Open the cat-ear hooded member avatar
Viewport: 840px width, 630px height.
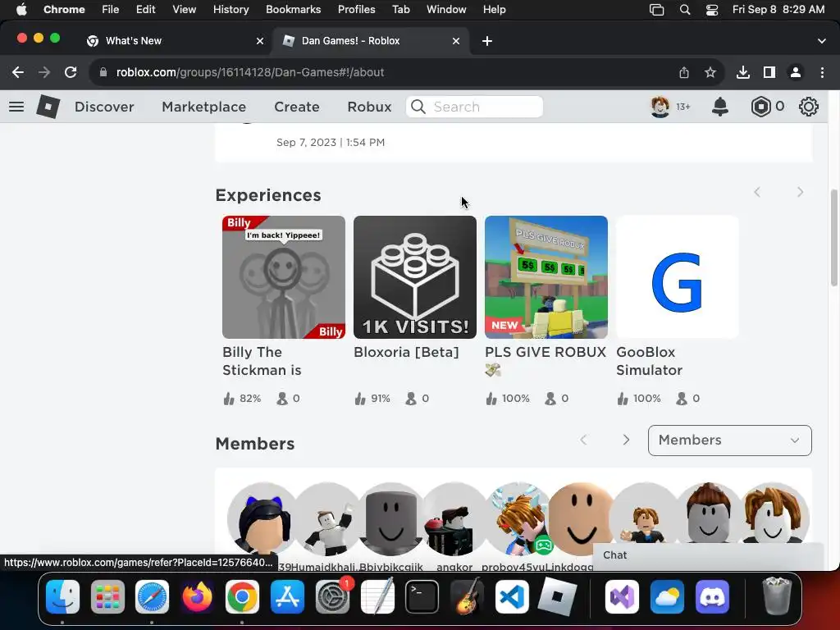[262, 519]
